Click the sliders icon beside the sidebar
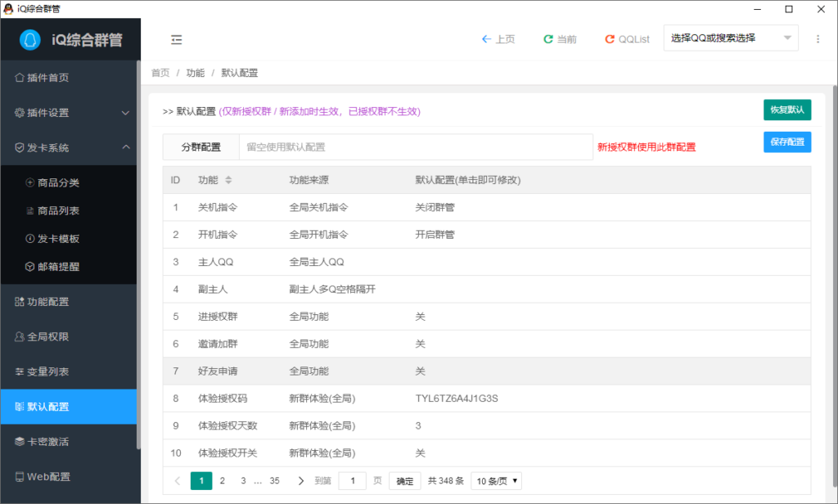Image resolution: width=838 pixels, height=504 pixels. (x=174, y=38)
